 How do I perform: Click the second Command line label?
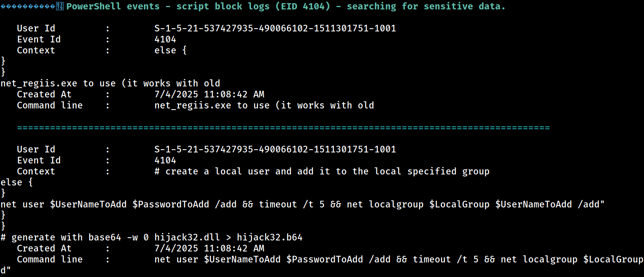pos(50,259)
